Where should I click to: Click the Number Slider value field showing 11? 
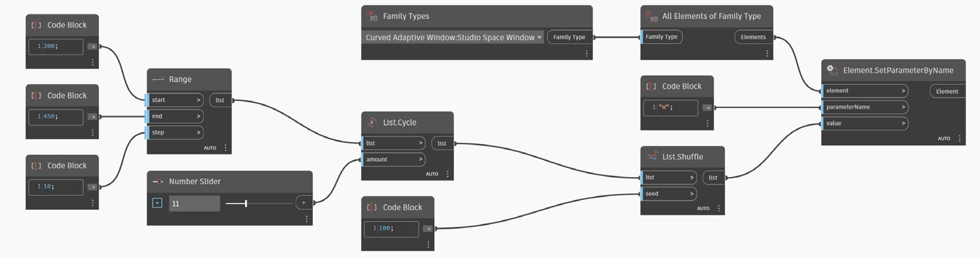coord(194,203)
